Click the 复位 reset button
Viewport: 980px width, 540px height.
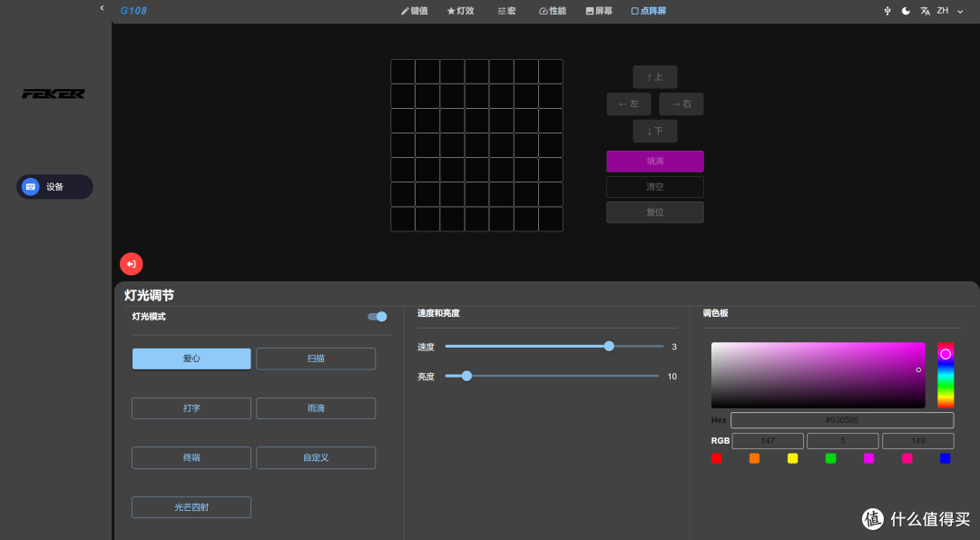655,211
